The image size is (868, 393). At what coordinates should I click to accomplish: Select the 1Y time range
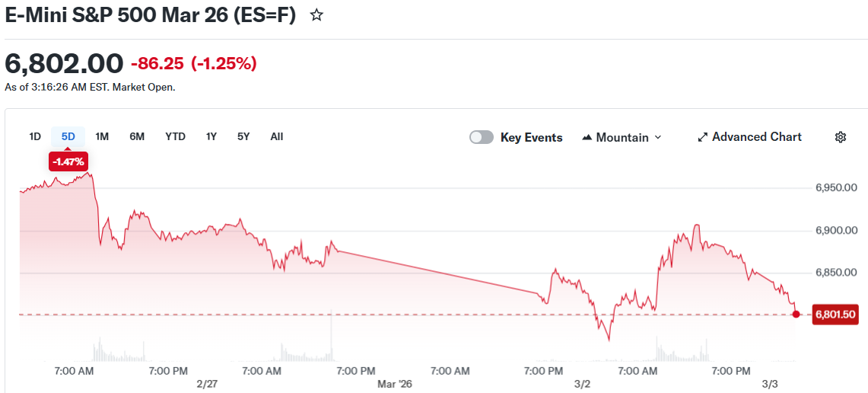pyautogui.click(x=211, y=137)
